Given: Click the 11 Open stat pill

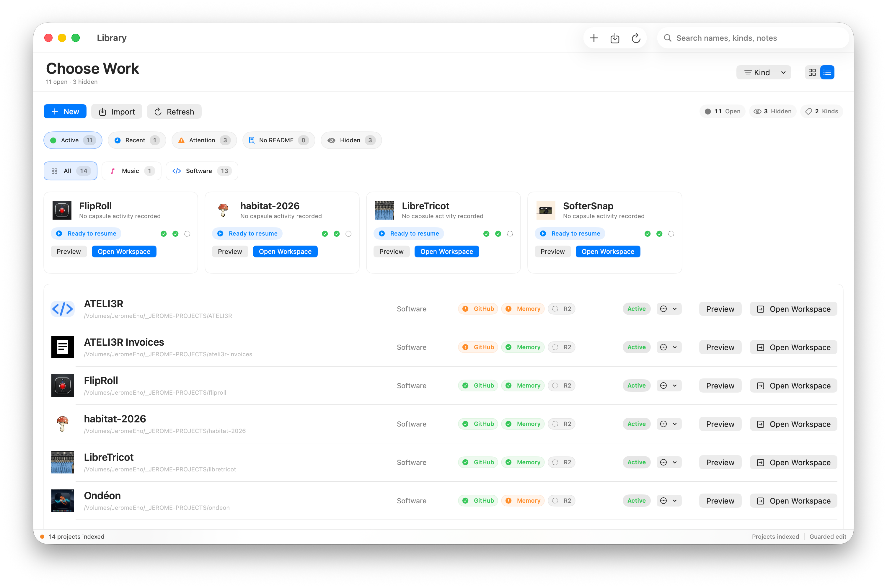Looking at the screenshot, I should click(722, 111).
